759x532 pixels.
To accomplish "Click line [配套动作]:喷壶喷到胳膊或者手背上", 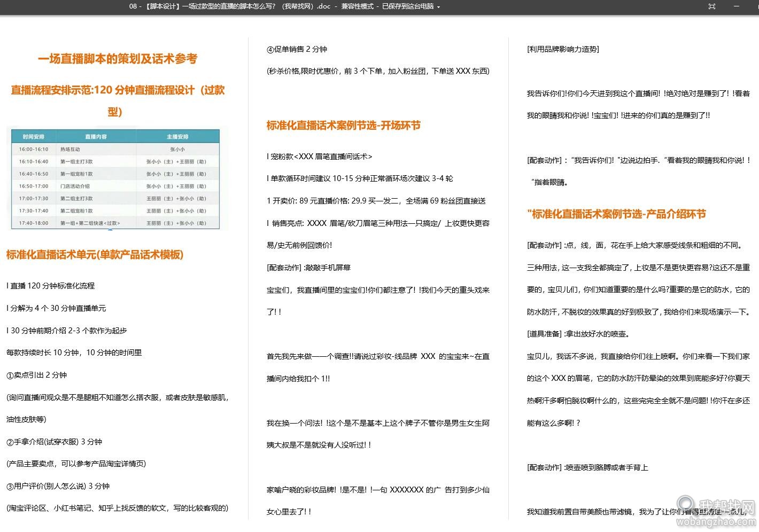I will coord(587,467).
